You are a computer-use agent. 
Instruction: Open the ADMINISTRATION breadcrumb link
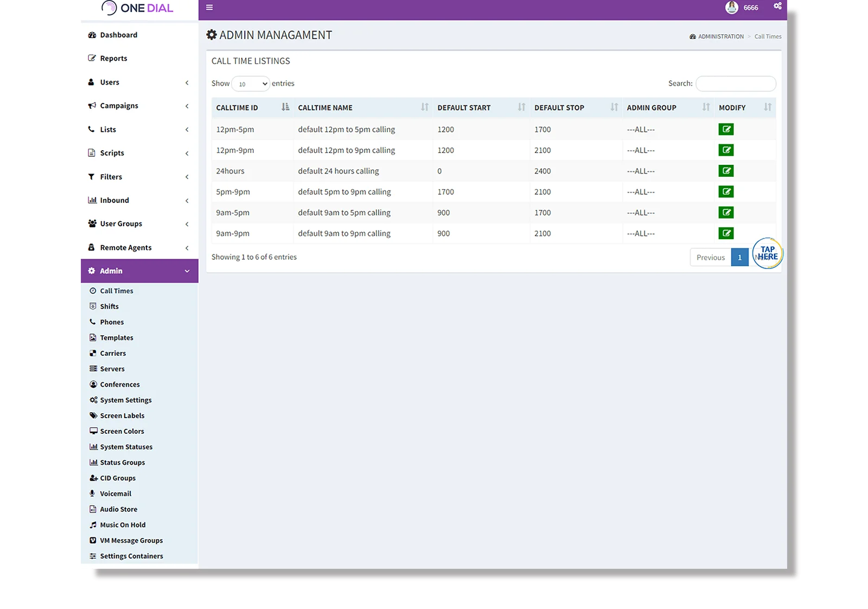[720, 36]
